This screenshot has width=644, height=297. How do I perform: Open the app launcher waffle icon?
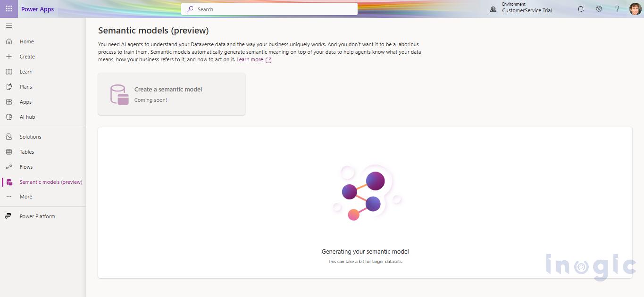(9, 9)
